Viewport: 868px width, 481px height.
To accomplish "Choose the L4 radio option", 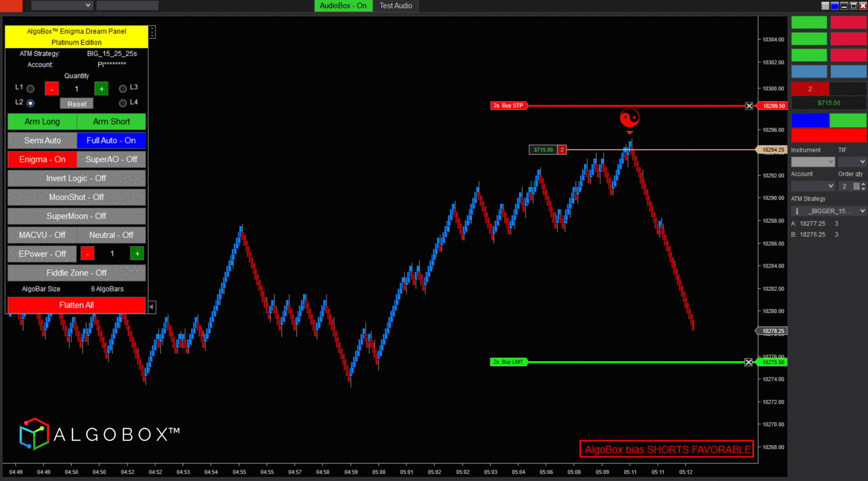I will pos(123,103).
